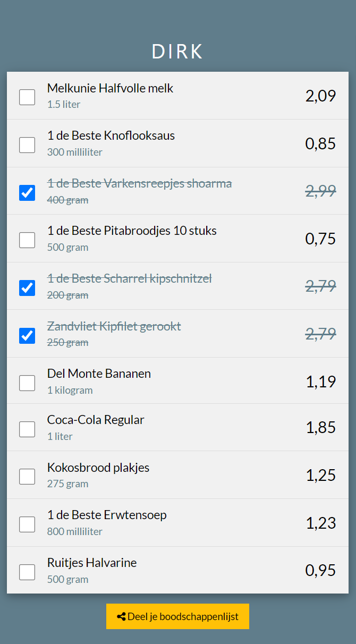The width and height of the screenshot is (356, 644).
Task: Click the Deel je boodschappenlijst button
Action: point(177,616)
